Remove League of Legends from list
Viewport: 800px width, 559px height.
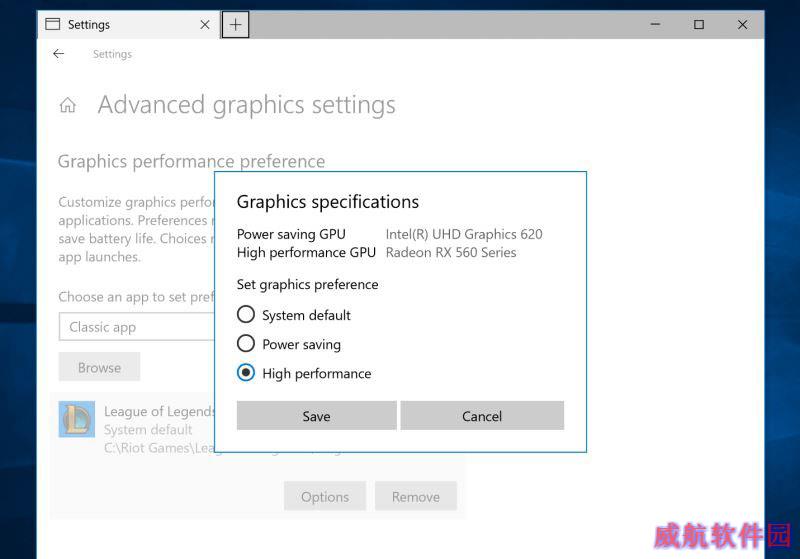416,496
